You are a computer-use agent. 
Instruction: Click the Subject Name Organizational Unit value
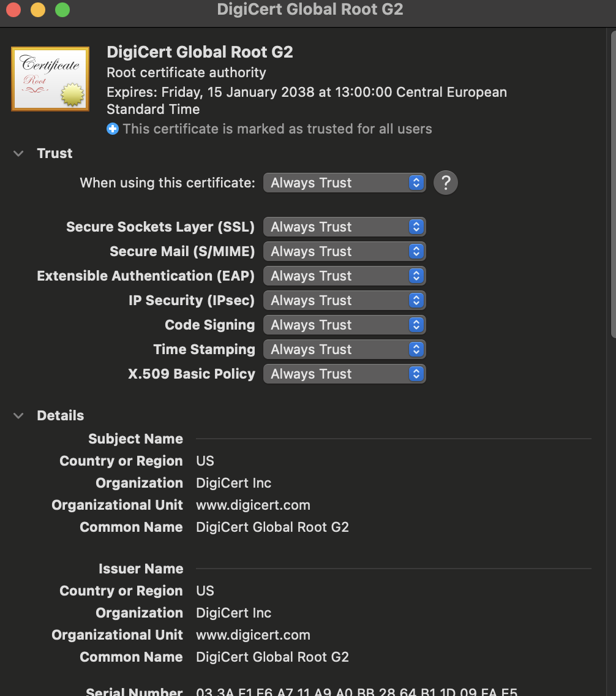pos(253,505)
